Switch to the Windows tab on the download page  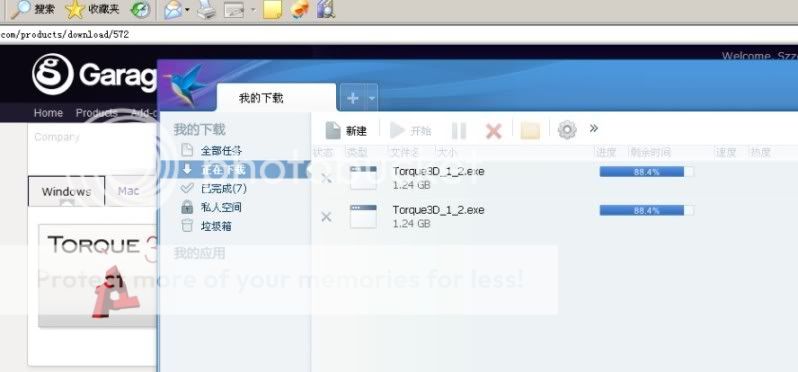[x=67, y=191]
